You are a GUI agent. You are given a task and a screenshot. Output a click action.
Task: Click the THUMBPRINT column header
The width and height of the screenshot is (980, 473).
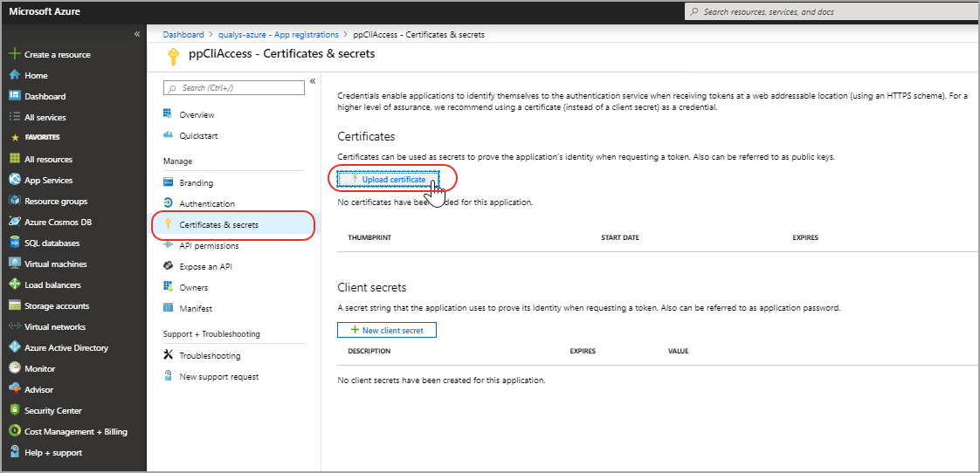coord(369,237)
